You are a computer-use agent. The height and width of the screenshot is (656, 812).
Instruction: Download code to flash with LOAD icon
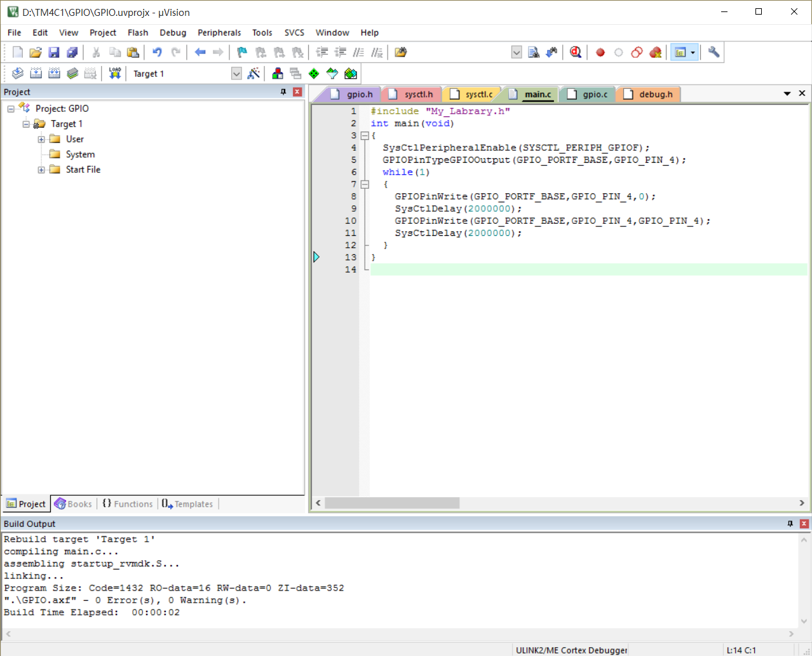114,74
